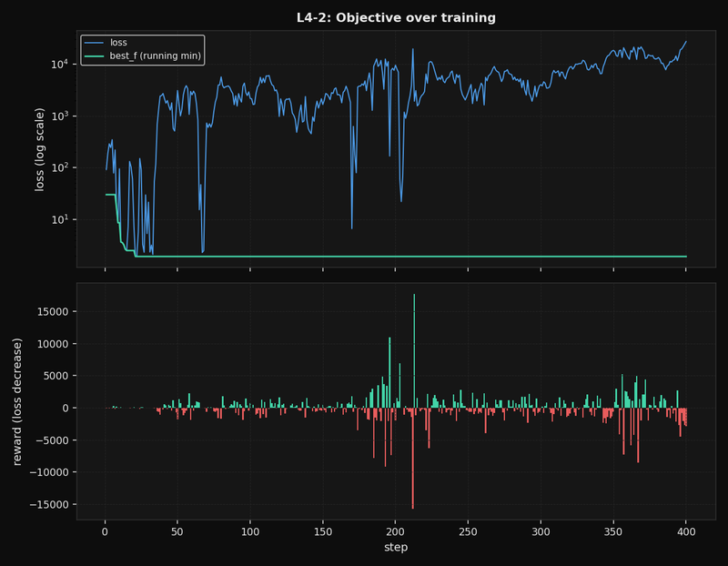
Task: Click the "step" x-axis label
Action: click(x=396, y=548)
